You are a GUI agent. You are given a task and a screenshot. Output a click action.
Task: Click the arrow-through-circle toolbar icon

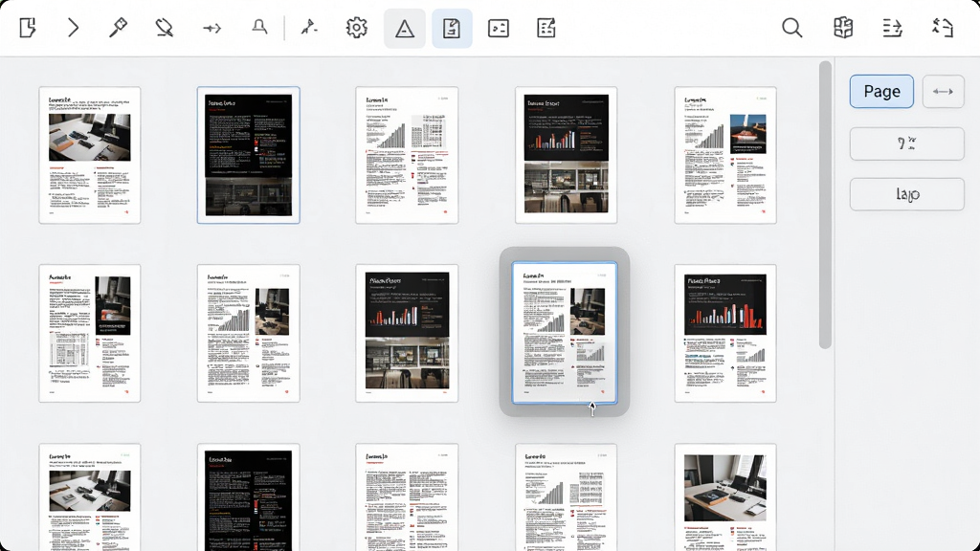[212, 28]
